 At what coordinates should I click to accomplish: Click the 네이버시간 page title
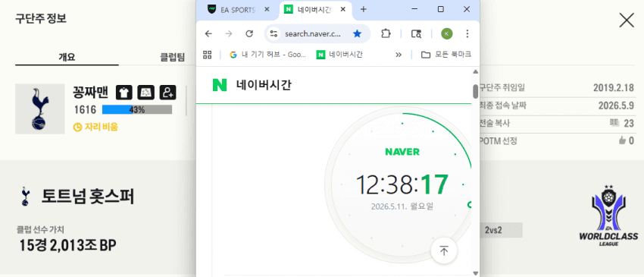pos(264,85)
